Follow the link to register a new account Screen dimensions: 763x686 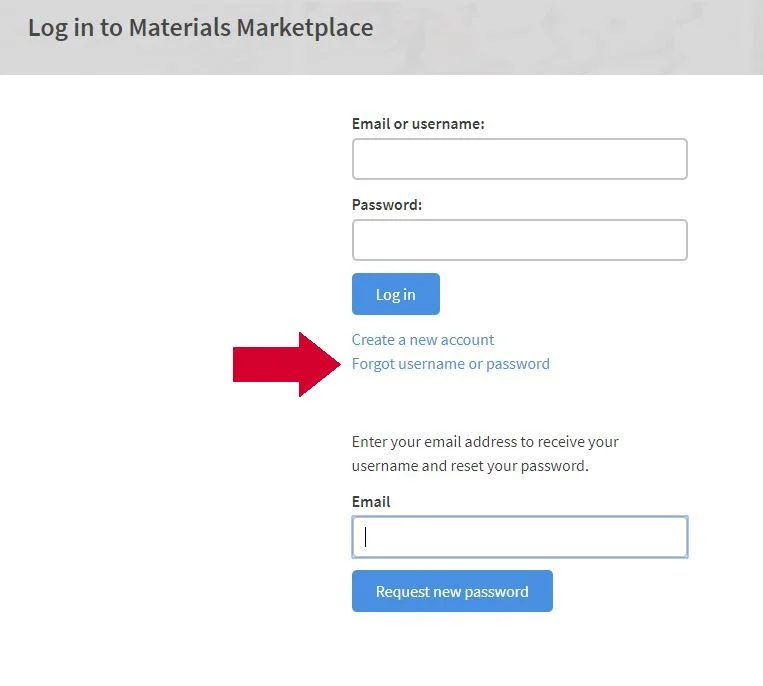point(423,340)
